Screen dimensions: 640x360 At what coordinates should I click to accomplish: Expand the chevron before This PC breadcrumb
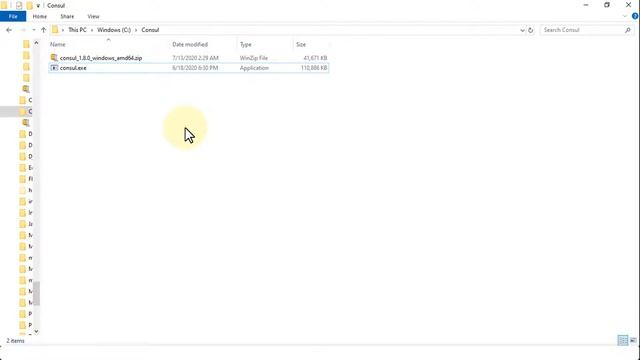(63, 30)
